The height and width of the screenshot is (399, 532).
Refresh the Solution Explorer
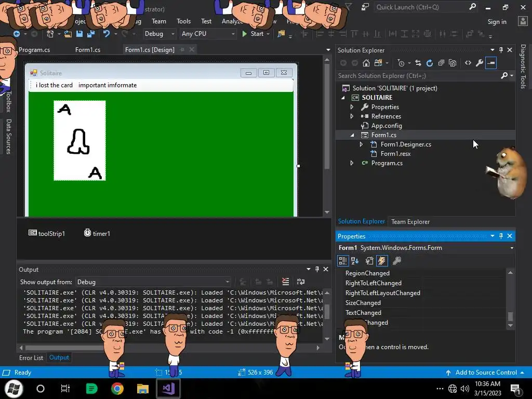coord(430,63)
